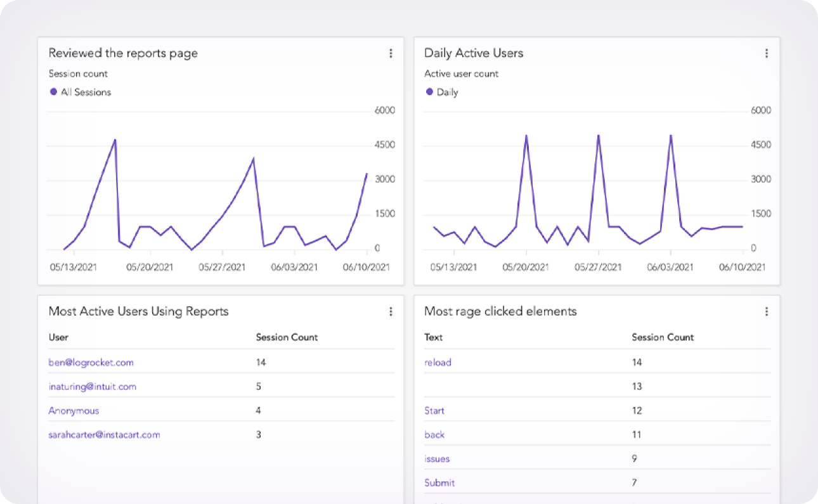Click the User column header
The image size is (818, 504).
58,337
